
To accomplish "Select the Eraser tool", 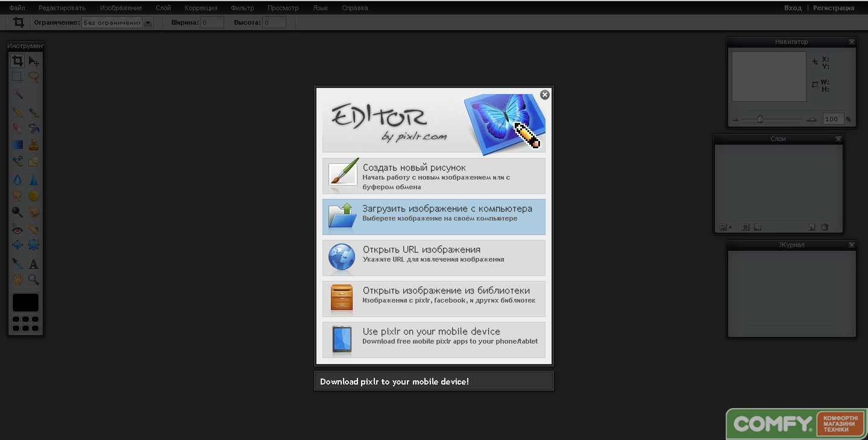I will [17, 128].
